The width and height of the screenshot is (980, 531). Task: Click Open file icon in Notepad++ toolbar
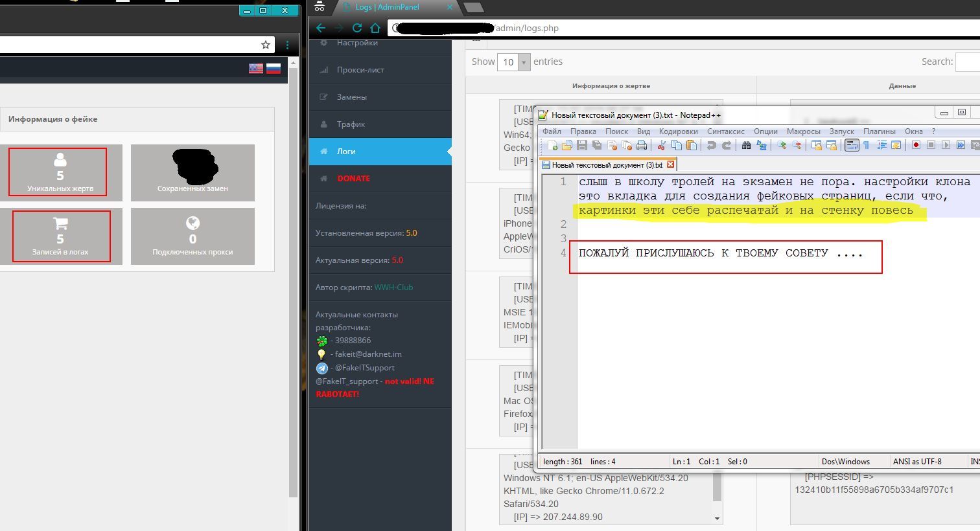pyautogui.click(x=567, y=145)
